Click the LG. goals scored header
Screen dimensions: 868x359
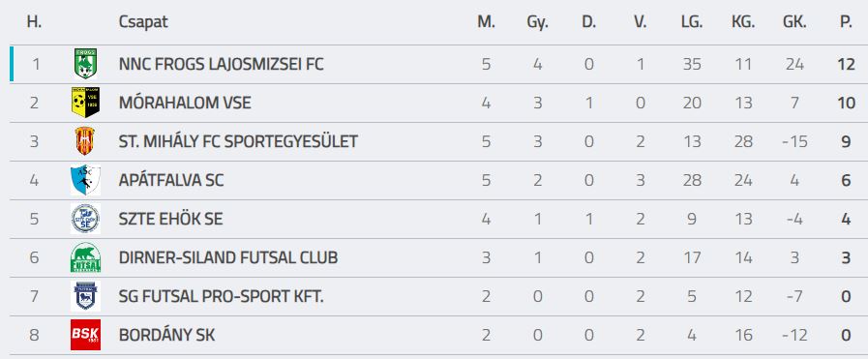coord(692,22)
